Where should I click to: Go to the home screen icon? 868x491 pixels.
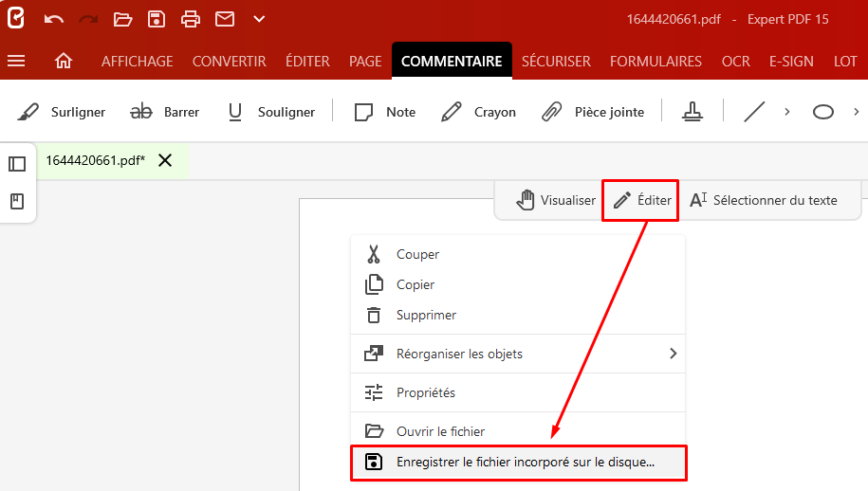64,61
